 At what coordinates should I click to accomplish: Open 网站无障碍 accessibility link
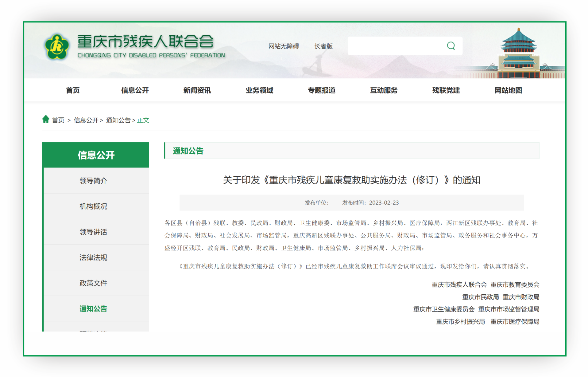pos(283,46)
